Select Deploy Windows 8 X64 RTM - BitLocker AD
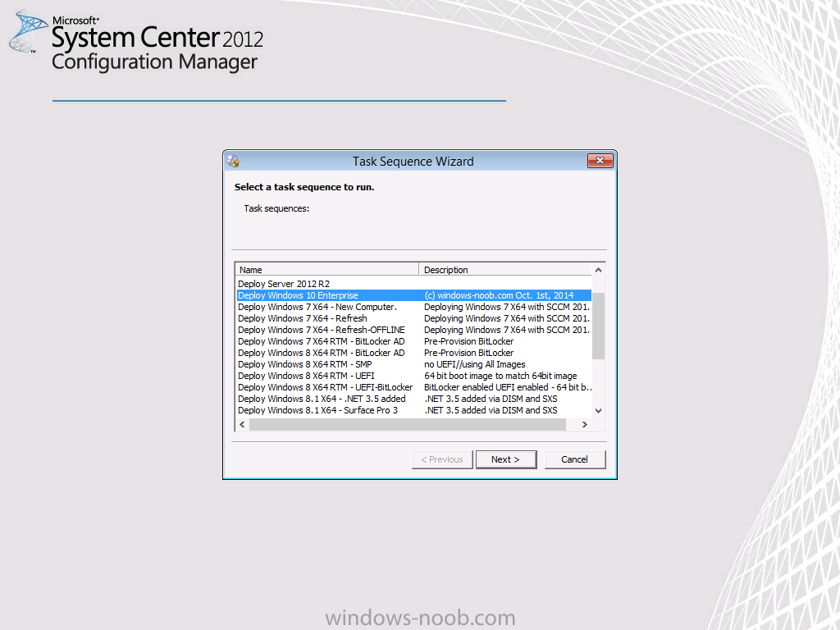Screen dimensions: 840x630 414,353
